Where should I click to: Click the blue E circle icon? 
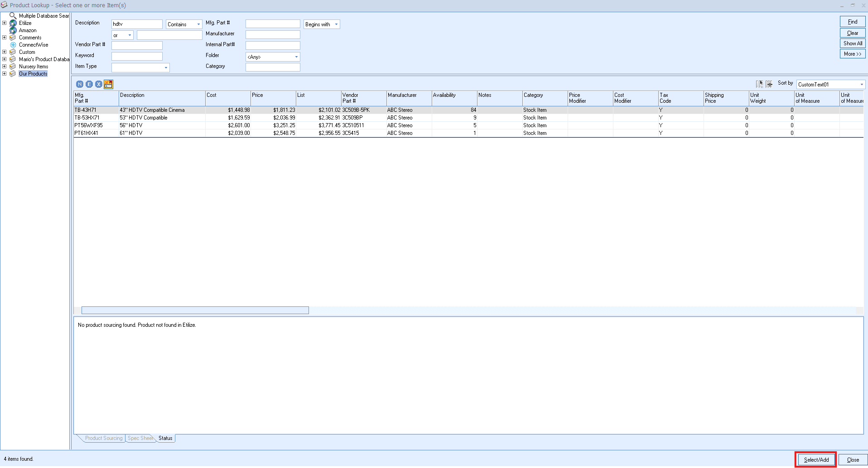(89, 84)
